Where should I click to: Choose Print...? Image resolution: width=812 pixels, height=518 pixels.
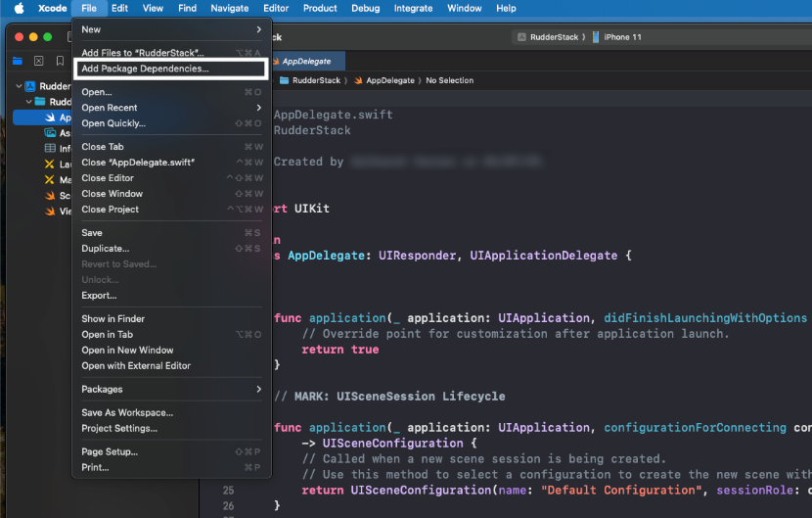[171, 467]
